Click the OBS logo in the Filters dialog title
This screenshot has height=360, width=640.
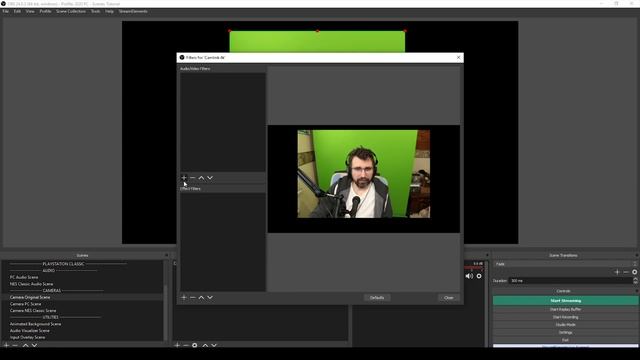pos(182,58)
